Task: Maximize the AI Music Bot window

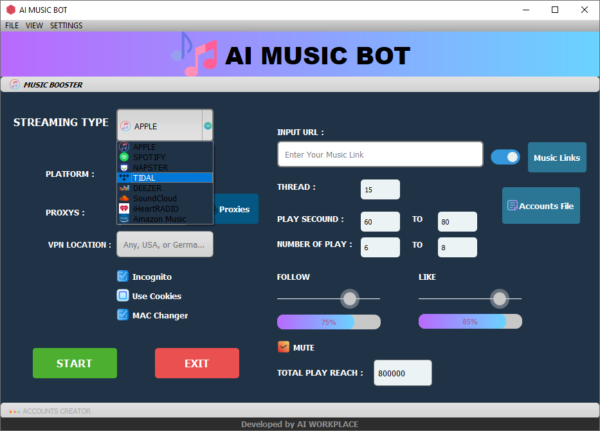Action: 555,10
